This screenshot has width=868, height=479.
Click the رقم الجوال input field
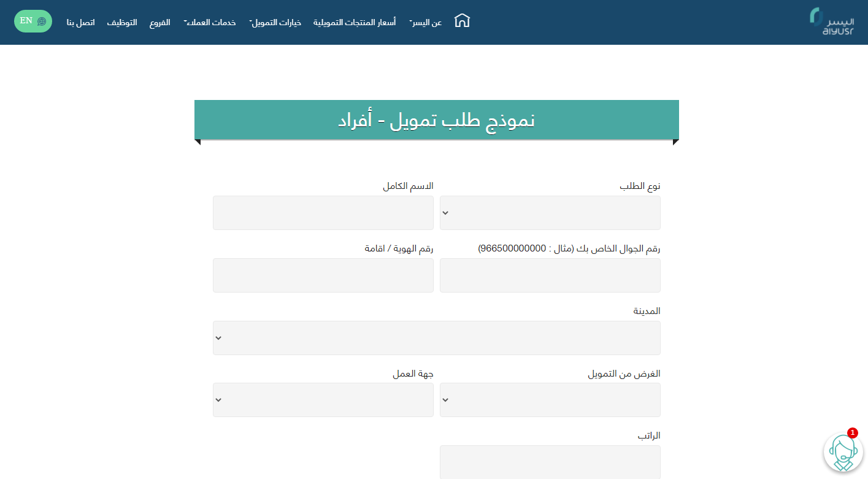(550, 275)
